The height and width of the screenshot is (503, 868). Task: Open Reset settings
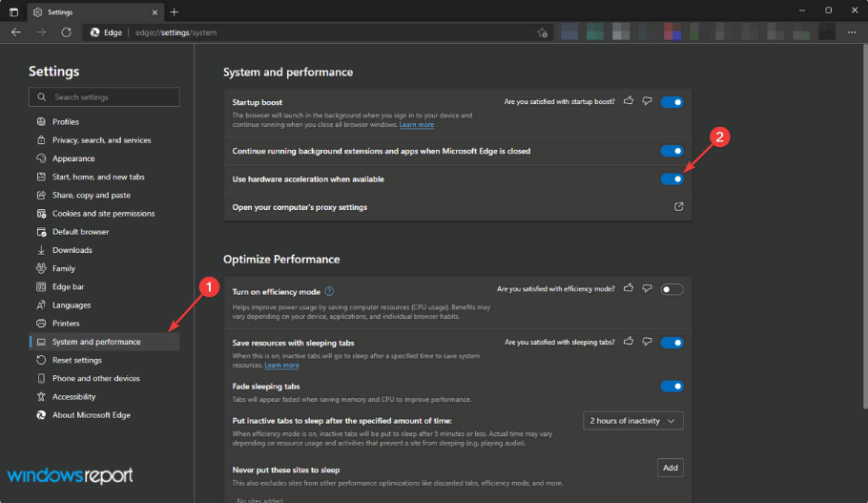104,360
